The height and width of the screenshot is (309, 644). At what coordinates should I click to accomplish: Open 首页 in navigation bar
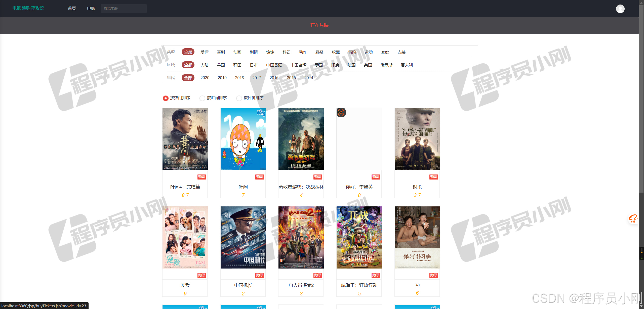tap(72, 8)
